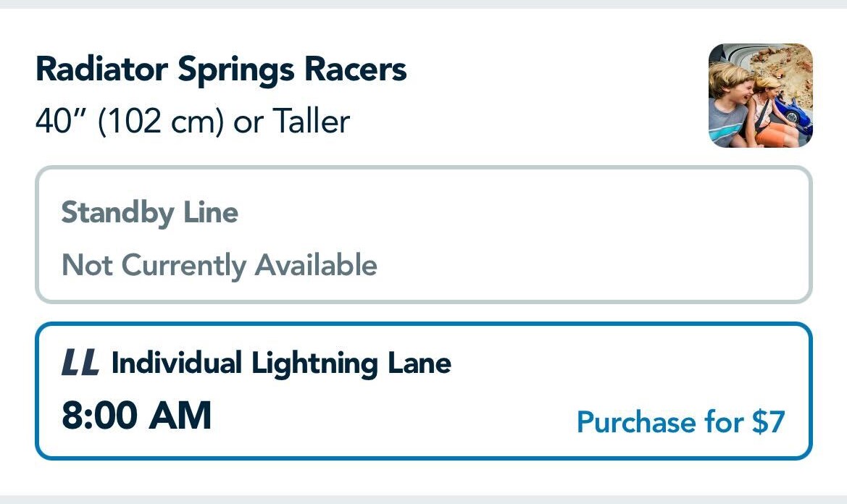Click empty space right of Not Currently Available
The width and height of the screenshot is (847, 504).
pos(580,266)
